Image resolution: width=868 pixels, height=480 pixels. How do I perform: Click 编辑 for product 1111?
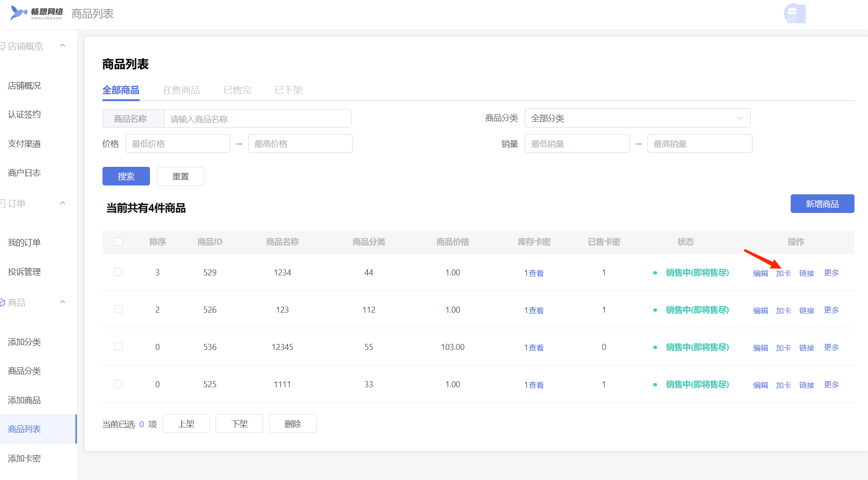760,385
